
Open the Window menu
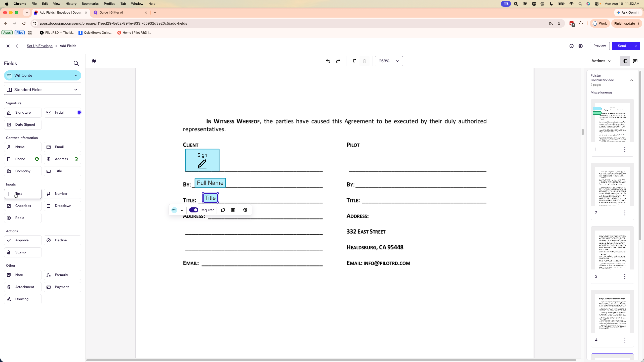[137, 4]
